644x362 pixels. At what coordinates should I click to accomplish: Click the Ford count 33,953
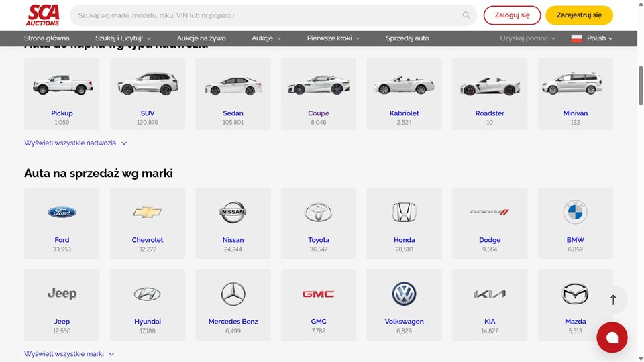(62, 249)
